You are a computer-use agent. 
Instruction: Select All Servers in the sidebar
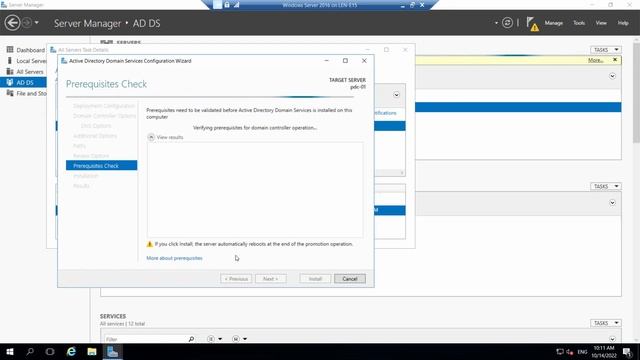coord(26,72)
